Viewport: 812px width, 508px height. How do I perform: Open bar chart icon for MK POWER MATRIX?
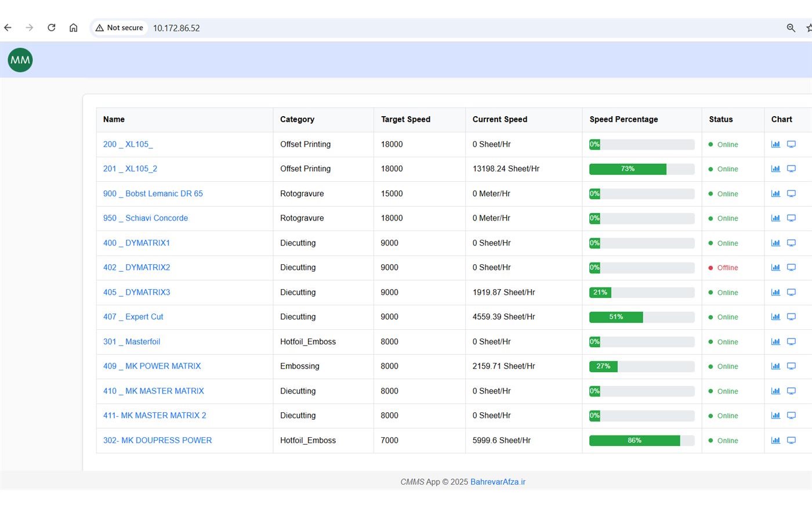[x=775, y=366]
